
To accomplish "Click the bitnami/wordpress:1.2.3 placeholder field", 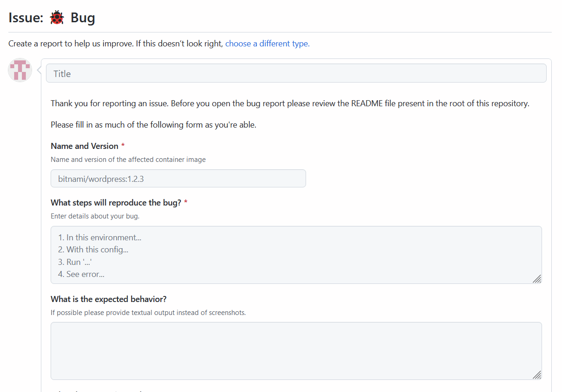I will coord(178,178).
